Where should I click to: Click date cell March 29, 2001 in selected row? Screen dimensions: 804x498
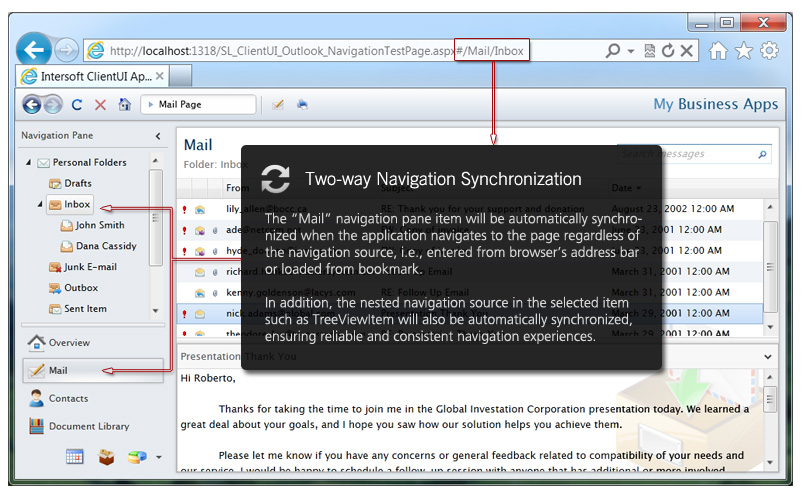pyautogui.click(x=671, y=313)
